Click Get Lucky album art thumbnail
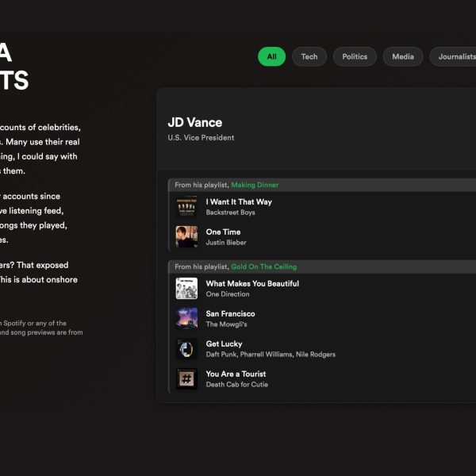476x476 pixels. click(x=186, y=348)
